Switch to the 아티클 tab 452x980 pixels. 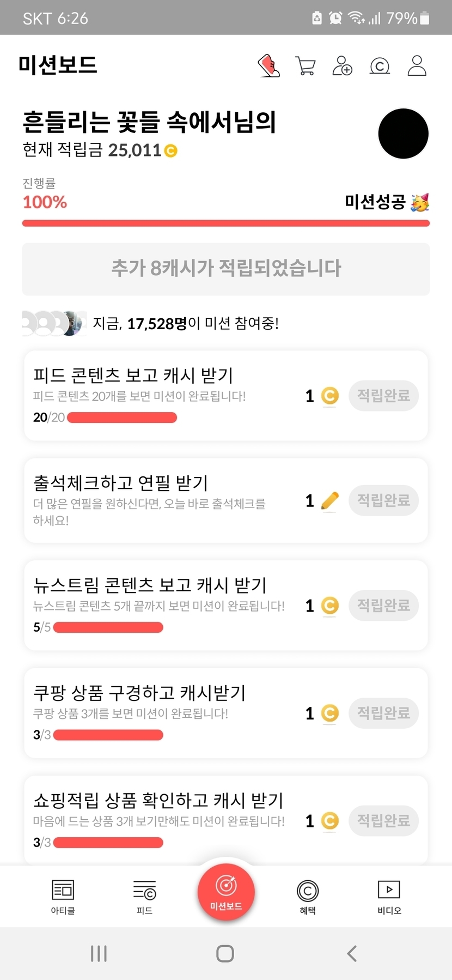(x=63, y=896)
